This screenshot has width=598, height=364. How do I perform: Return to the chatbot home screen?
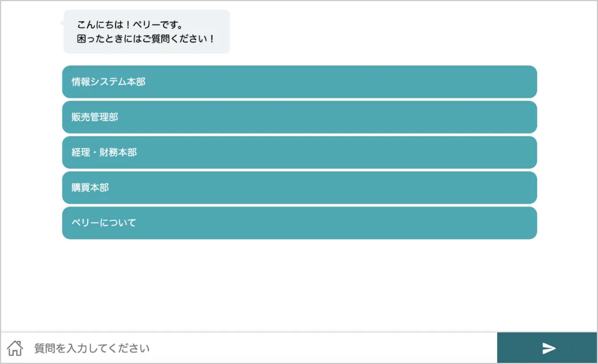tap(15, 348)
